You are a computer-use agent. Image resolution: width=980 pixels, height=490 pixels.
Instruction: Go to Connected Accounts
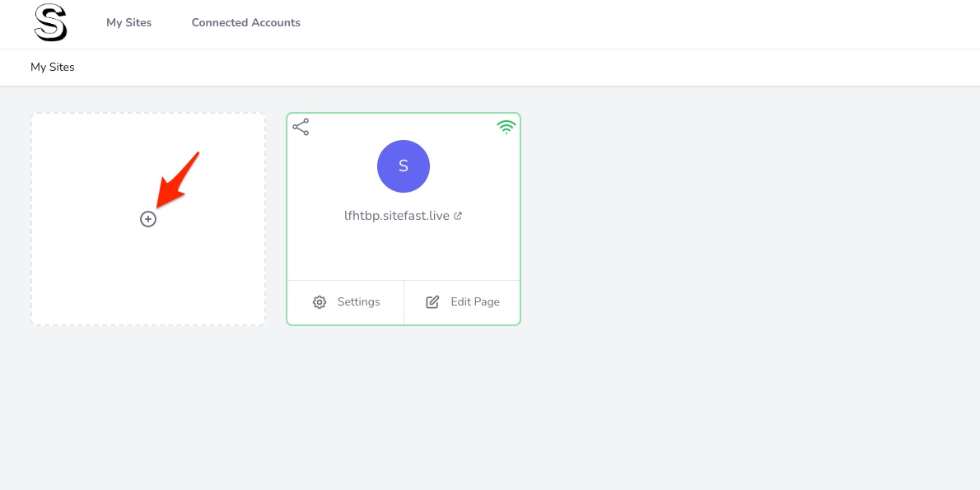[245, 22]
